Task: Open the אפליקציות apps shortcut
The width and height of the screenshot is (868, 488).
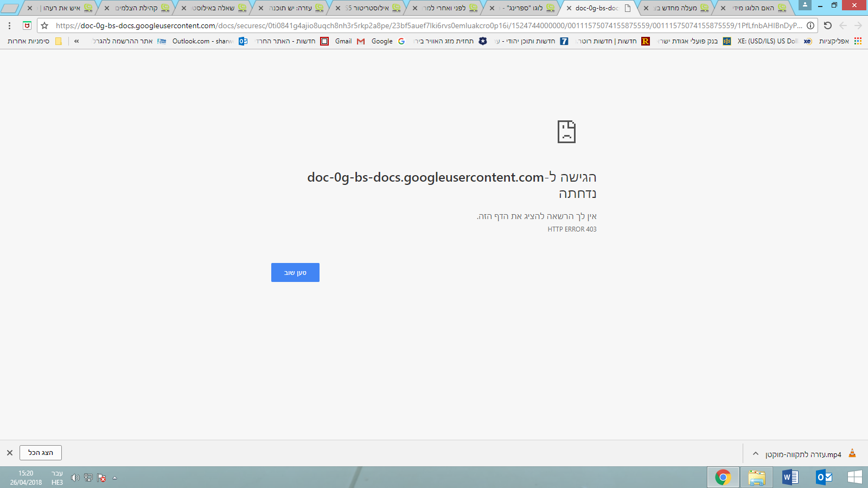Action: [x=840, y=41]
